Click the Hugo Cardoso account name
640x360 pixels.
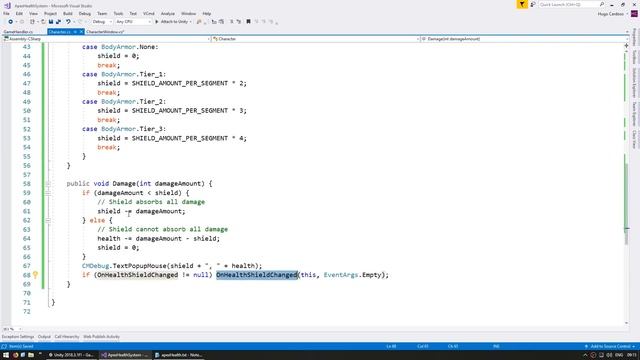click(x=611, y=14)
